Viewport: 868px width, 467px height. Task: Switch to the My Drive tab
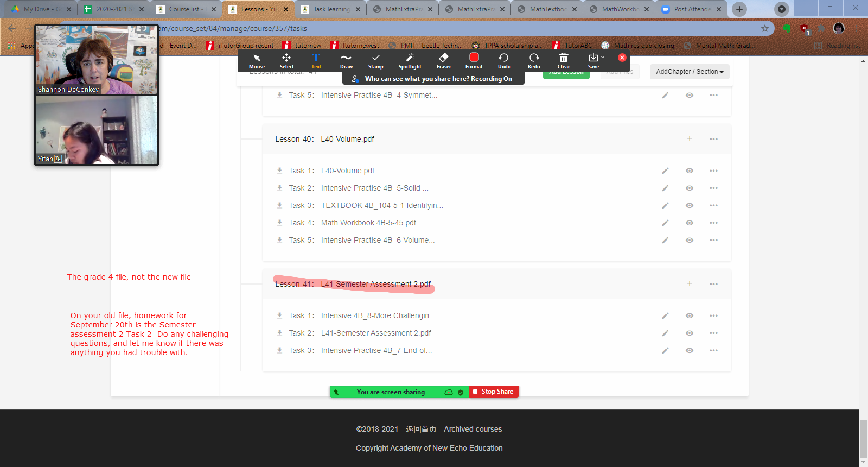tap(40, 9)
